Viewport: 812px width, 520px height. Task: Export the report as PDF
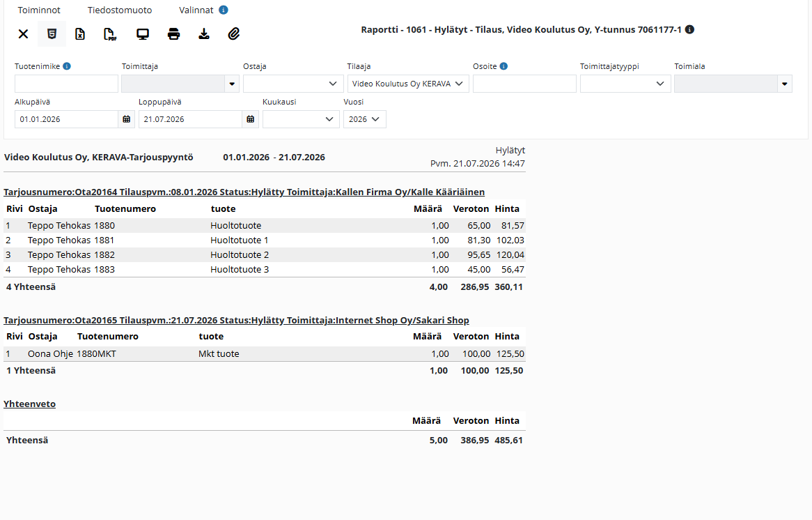pyautogui.click(x=110, y=34)
